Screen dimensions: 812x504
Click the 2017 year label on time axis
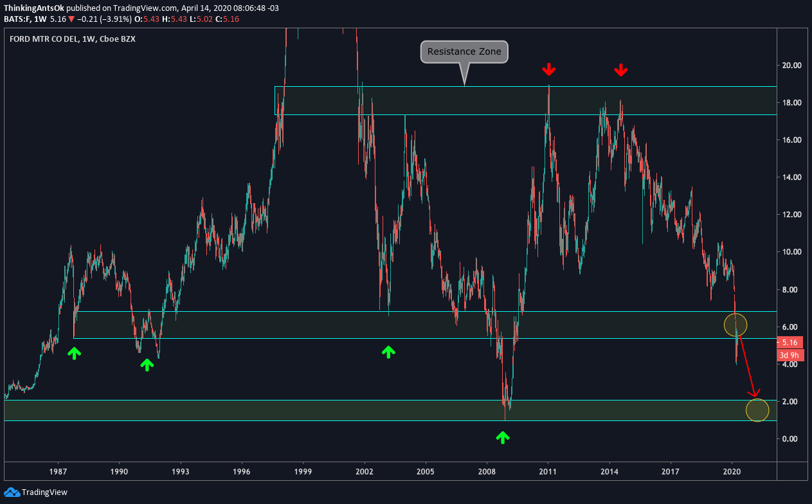point(671,471)
